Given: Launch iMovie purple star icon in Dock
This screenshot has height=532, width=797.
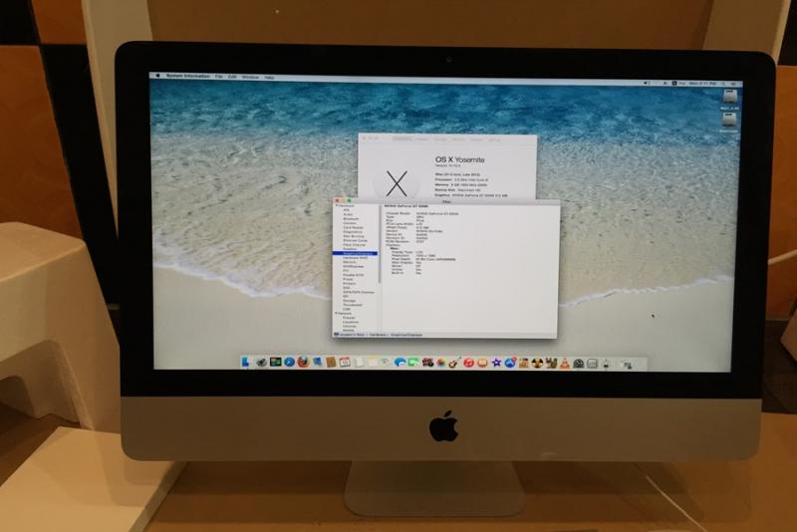Looking at the screenshot, I should pyautogui.click(x=496, y=363).
